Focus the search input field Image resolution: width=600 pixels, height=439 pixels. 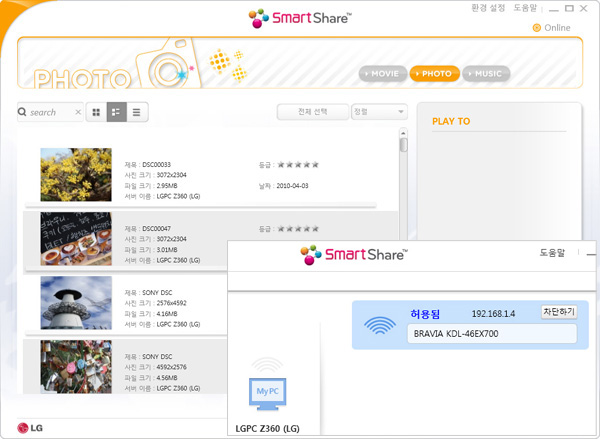pyautogui.click(x=51, y=112)
